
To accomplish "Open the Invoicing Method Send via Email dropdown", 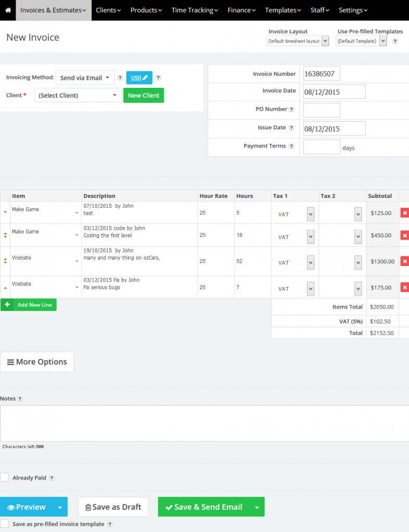I will pos(85,78).
